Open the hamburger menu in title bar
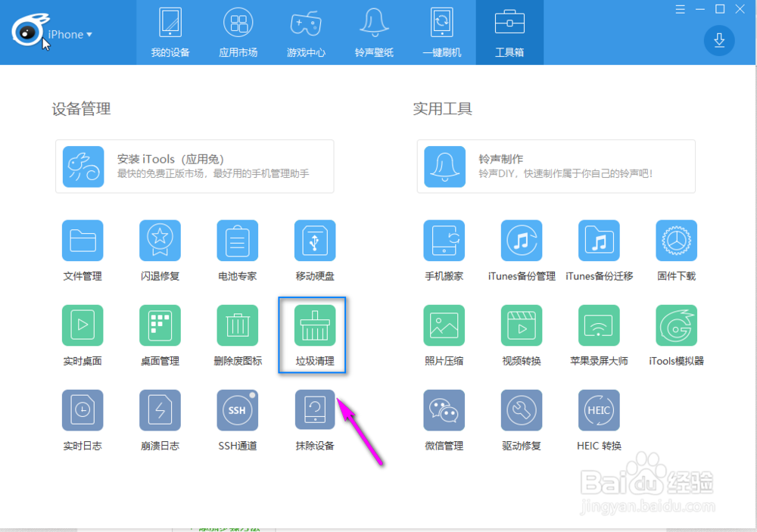The width and height of the screenshot is (757, 532). coord(680,9)
